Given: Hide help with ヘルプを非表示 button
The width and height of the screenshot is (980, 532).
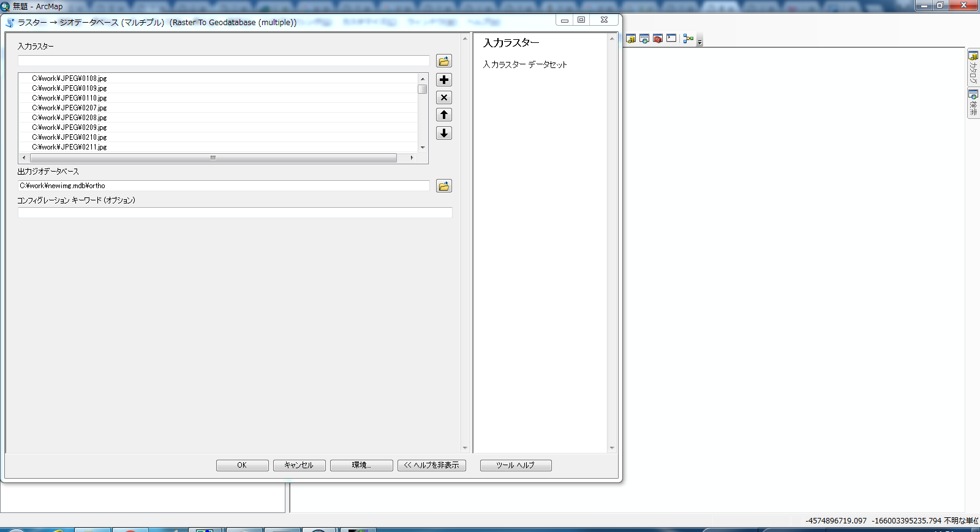Looking at the screenshot, I should 432,465.
